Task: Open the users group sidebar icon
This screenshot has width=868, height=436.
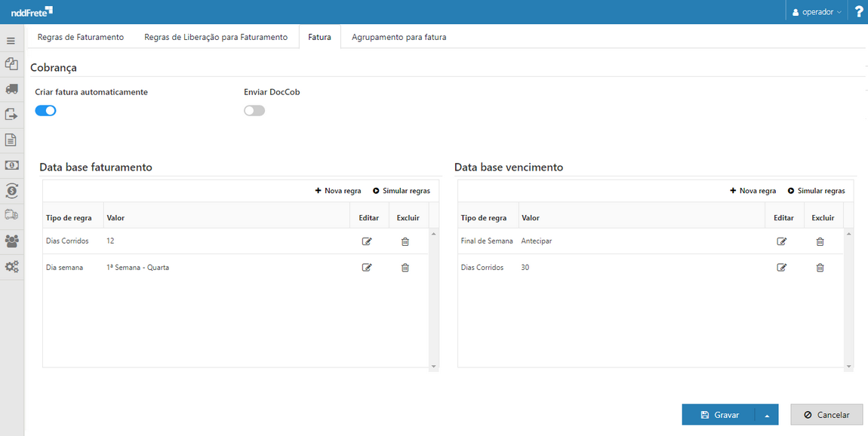Action: 11,241
